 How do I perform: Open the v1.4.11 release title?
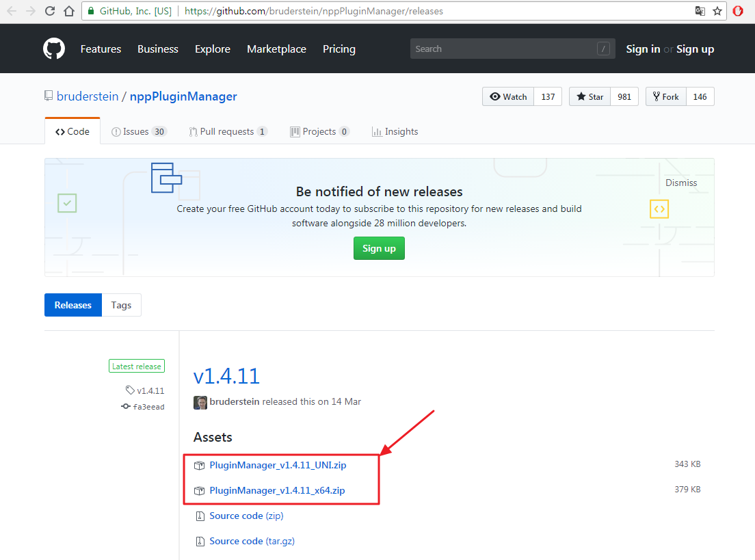coord(226,376)
